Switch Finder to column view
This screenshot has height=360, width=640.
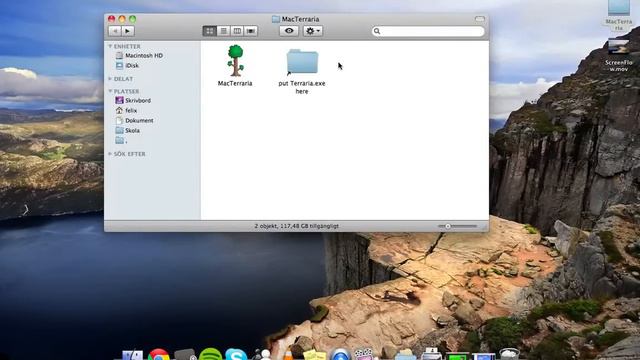[237, 31]
